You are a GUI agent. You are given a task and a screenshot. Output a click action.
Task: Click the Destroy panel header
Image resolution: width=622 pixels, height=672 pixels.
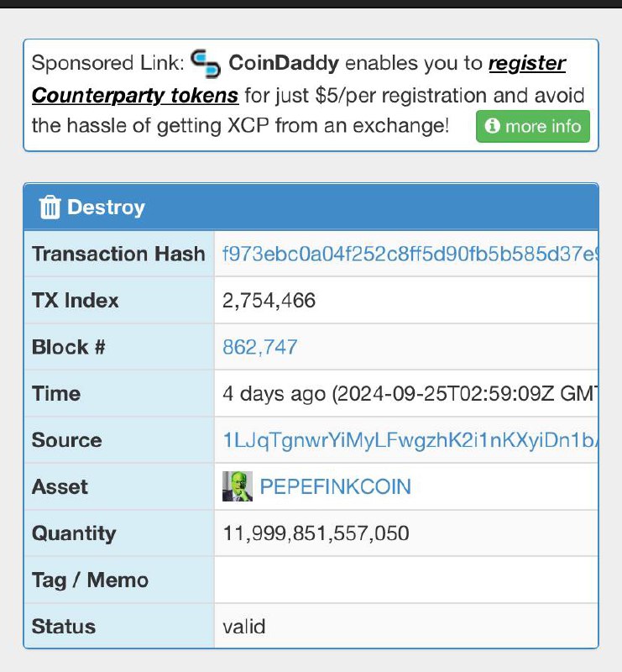click(x=311, y=207)
